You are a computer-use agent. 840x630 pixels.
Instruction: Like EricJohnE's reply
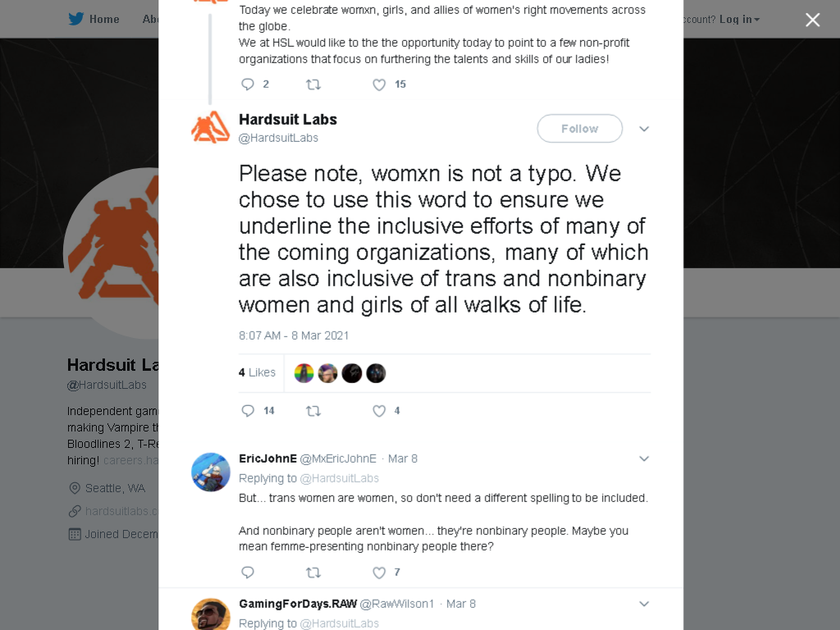tap(379, 573)
